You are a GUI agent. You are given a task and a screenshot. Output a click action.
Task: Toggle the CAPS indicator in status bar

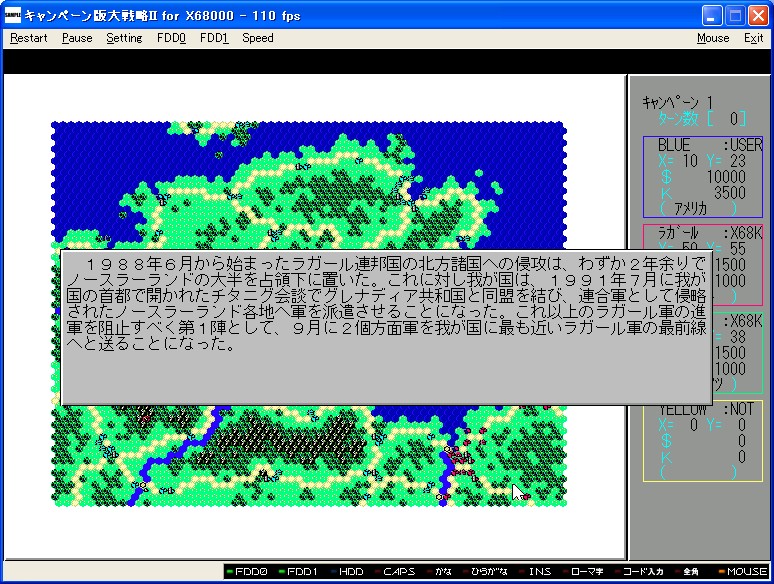(x=399, y=572)
